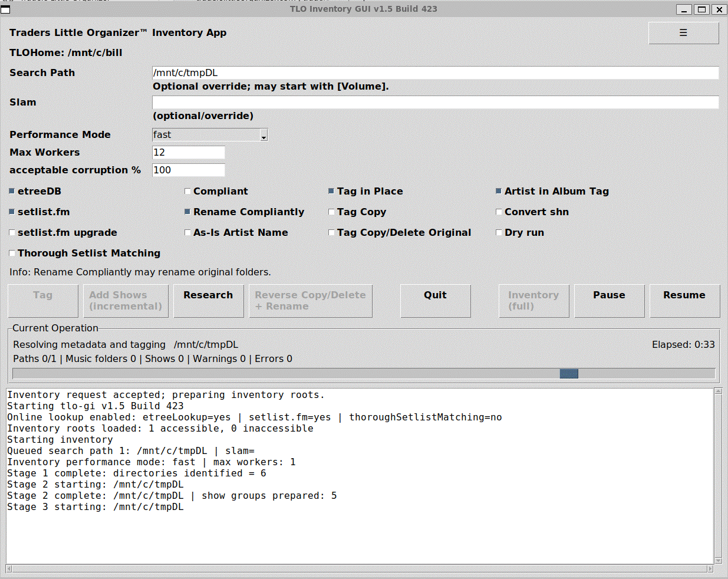Click log scrollbar up arrow
This screenshot has width=728, height=579.
click(718, 391)
